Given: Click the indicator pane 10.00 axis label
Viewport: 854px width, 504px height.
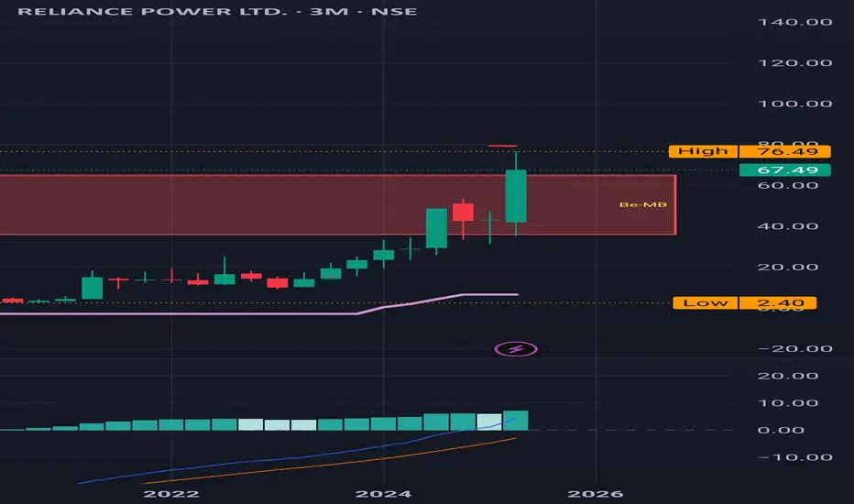Looking at the screenshot, I should pos(788,403).
